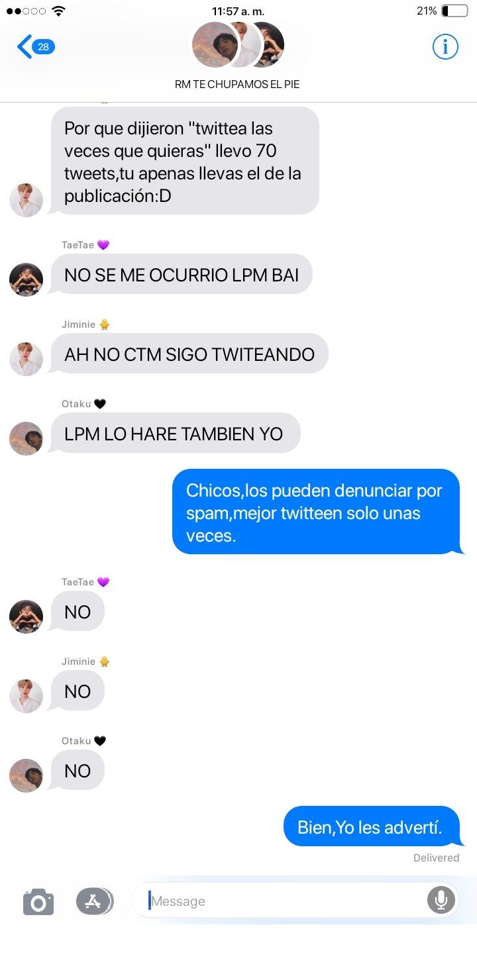This screenshot has width=477, height=980.
Task: Tap Jiminie's avatar beside AH NO CTM message
Action: [26, 359]
